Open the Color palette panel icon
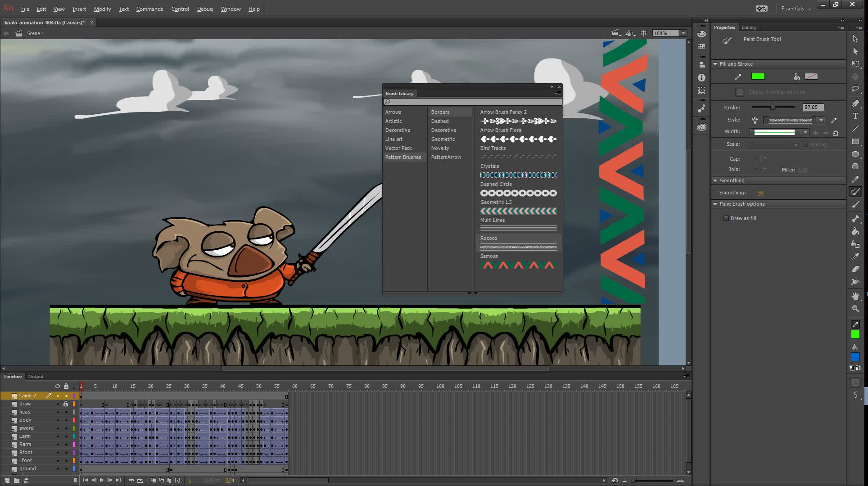The image size is (868, 486). click(x=701, y=34)
